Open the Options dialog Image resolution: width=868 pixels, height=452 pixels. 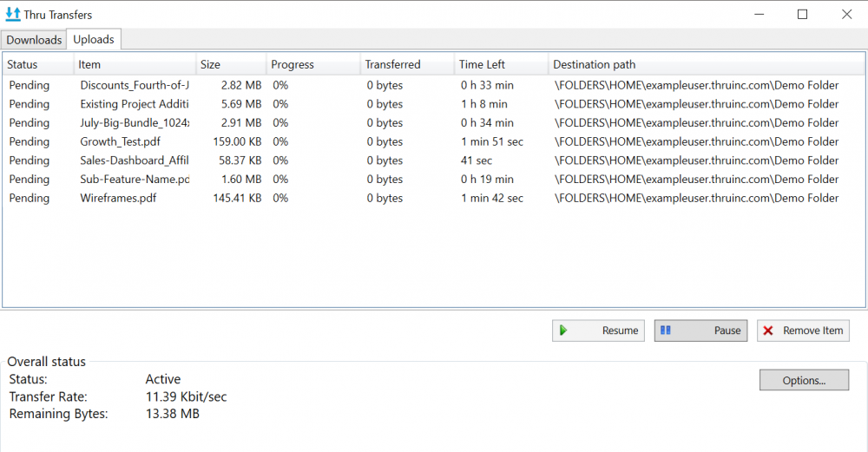pyautogui.click(x=804, y=380)
